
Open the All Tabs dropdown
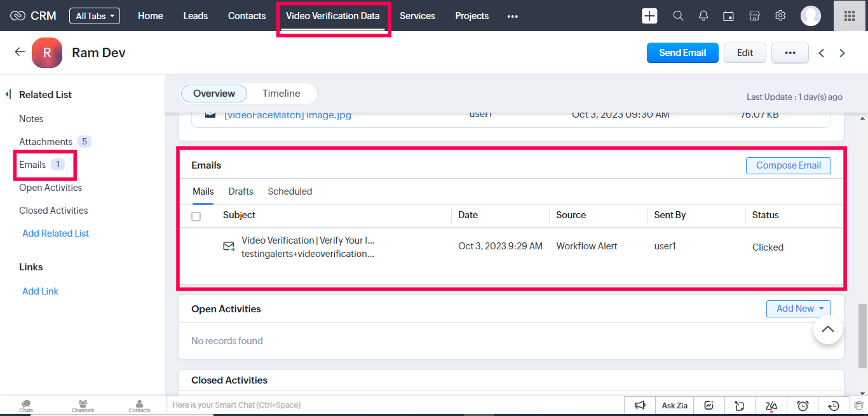tap(95, 16)
